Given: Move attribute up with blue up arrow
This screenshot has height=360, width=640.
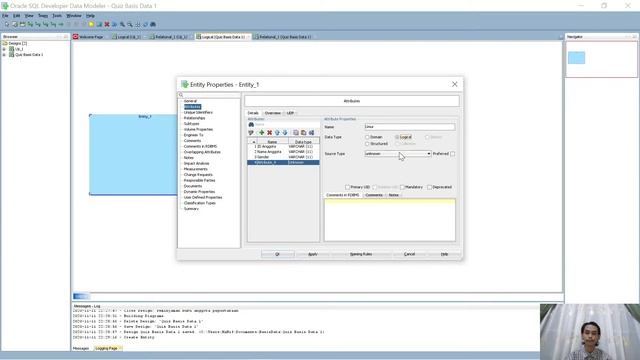Looking at the screenshot, I should point(277,133).
